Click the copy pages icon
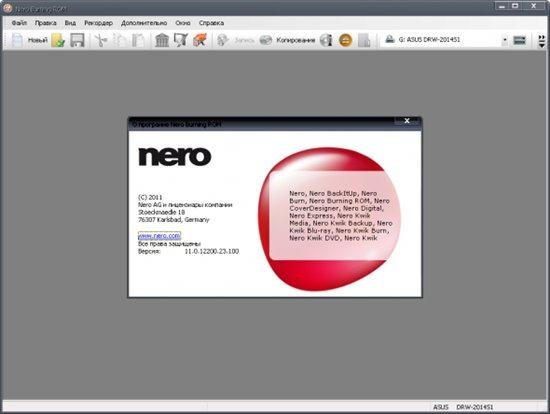550x414 pixels. [119, 40]
